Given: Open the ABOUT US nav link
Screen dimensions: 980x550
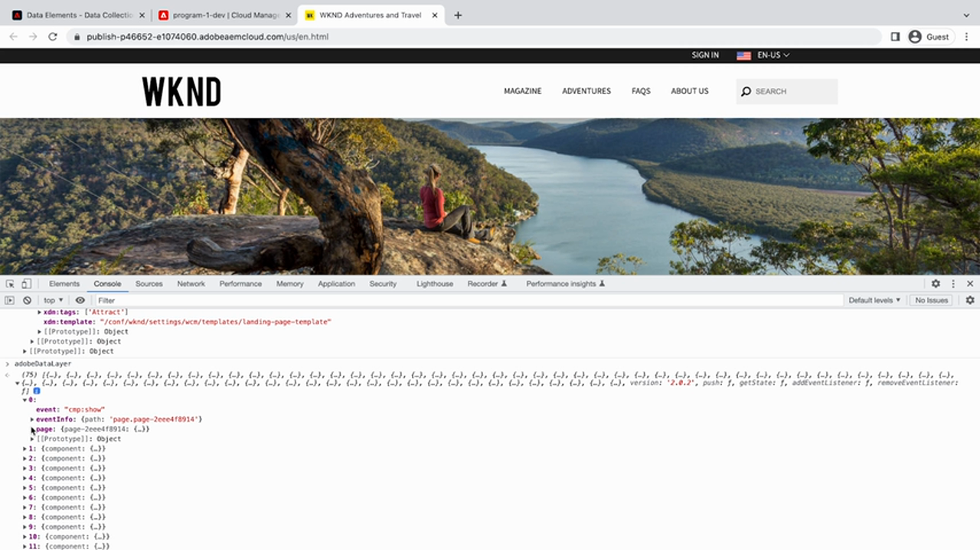Looking at the screenshot, I should click(x=690, y=91).
